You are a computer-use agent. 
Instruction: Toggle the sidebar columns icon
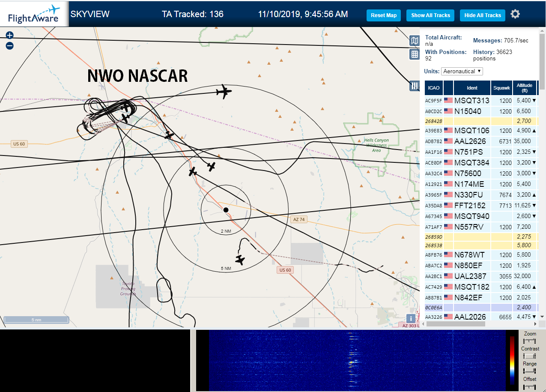coord(414,86)
